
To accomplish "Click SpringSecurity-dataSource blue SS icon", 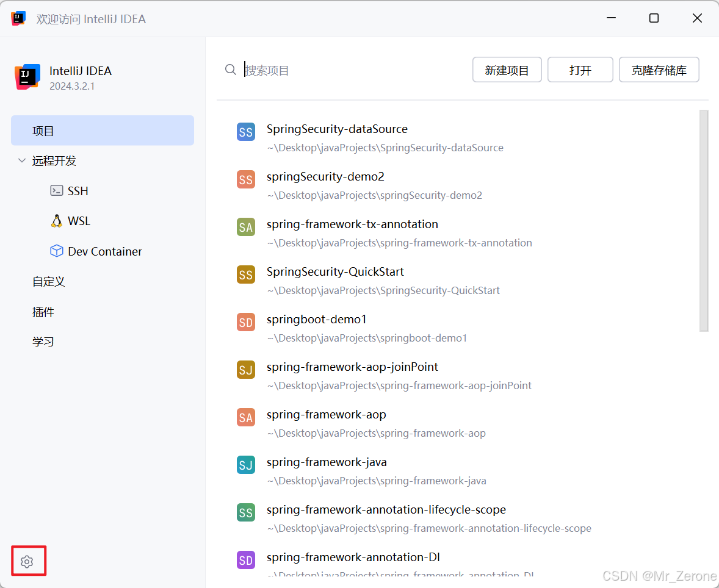I will (x=246, y=132).
